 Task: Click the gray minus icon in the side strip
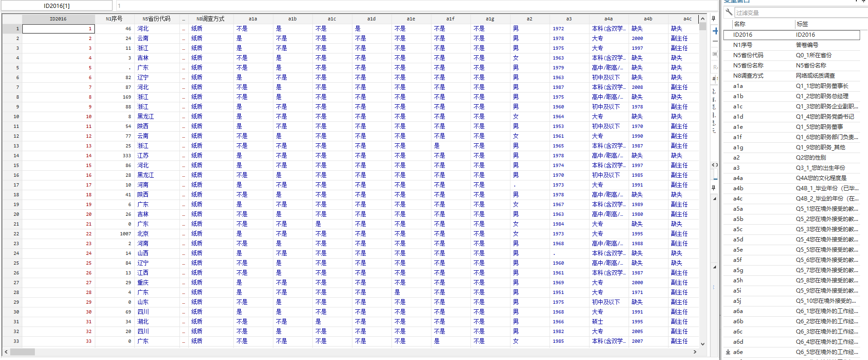coord(715,42)
